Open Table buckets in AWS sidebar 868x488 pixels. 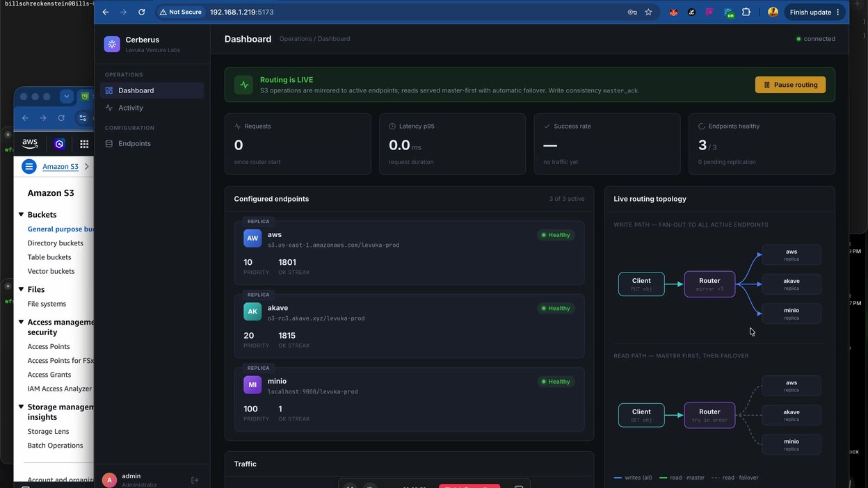click(x=49, y=257)
